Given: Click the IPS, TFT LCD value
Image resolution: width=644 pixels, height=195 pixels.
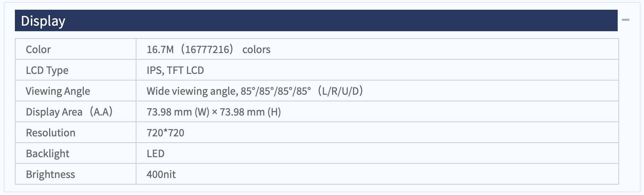Looking at the screenshot, I should coord(175,70).
